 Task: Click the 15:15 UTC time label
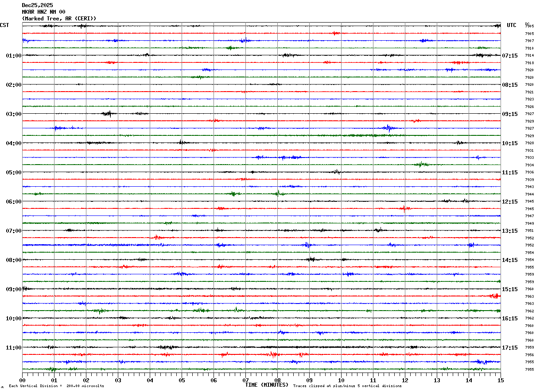[509, 289]
